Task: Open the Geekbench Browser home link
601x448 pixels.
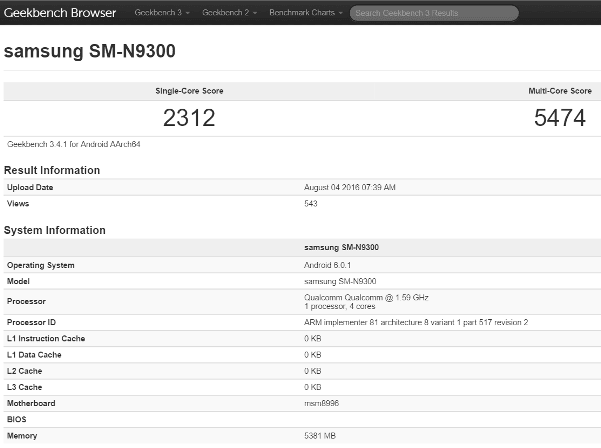Action: [60, 13]
